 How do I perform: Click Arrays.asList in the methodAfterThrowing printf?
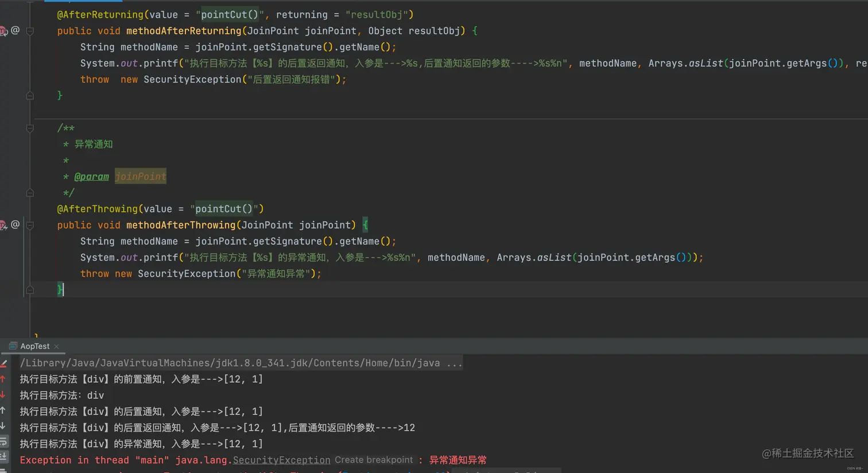(534, 258)
